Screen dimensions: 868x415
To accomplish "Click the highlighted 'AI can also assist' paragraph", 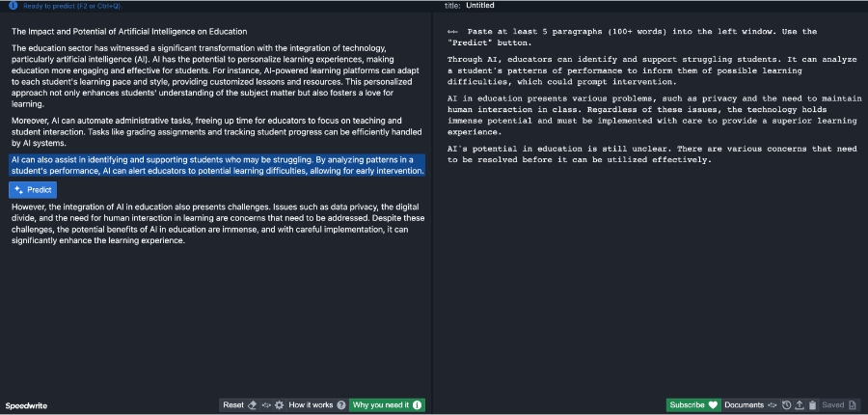I will 217,165.
